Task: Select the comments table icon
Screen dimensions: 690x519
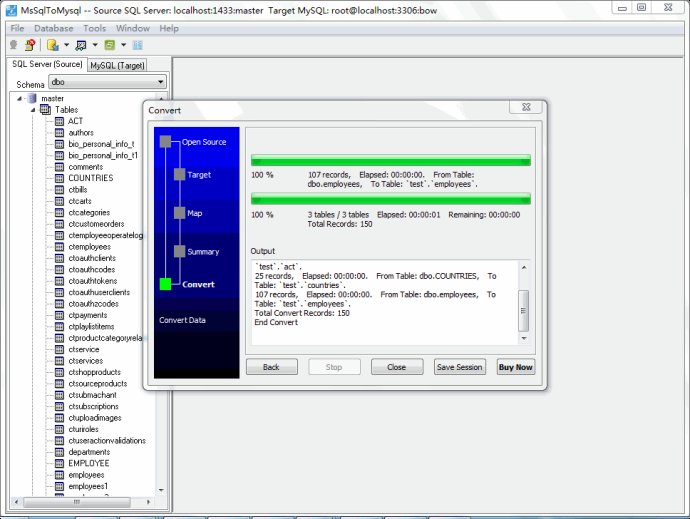Action: coord(59,167)
